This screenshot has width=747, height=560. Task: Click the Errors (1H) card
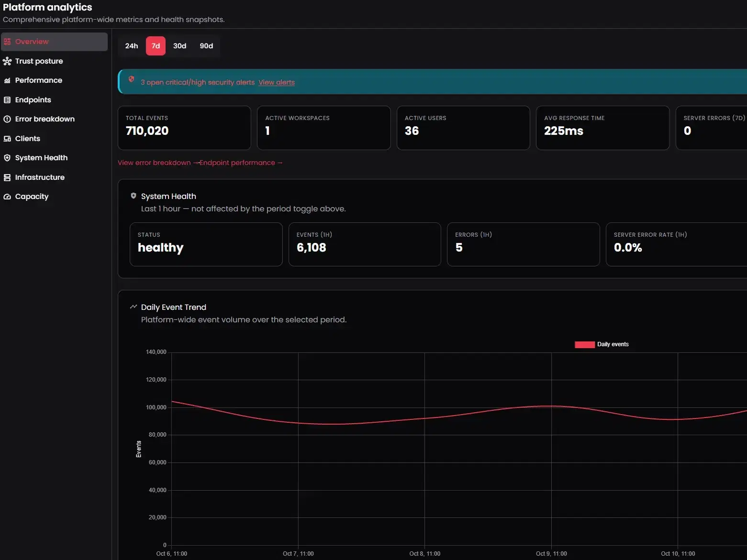[x=524, y=244]
